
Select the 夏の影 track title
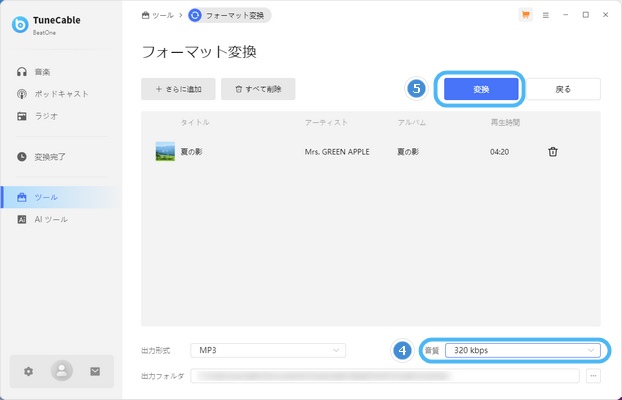tap(192, 152)
